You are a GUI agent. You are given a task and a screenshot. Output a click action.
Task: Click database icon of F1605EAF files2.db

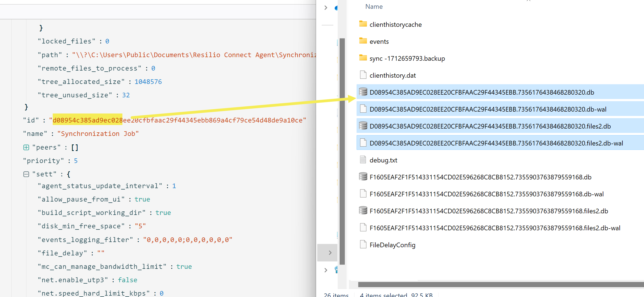363,211
